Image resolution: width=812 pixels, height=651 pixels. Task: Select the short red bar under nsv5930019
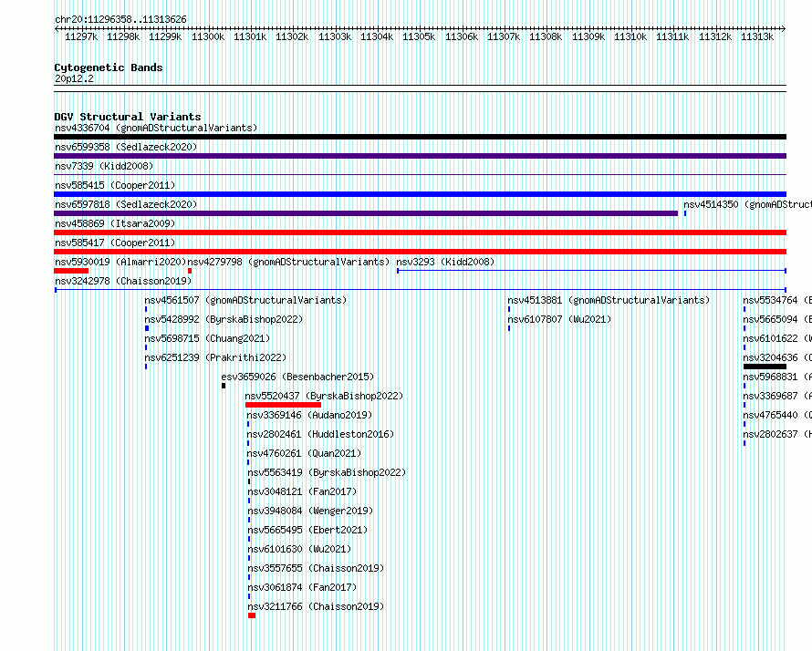71,271
